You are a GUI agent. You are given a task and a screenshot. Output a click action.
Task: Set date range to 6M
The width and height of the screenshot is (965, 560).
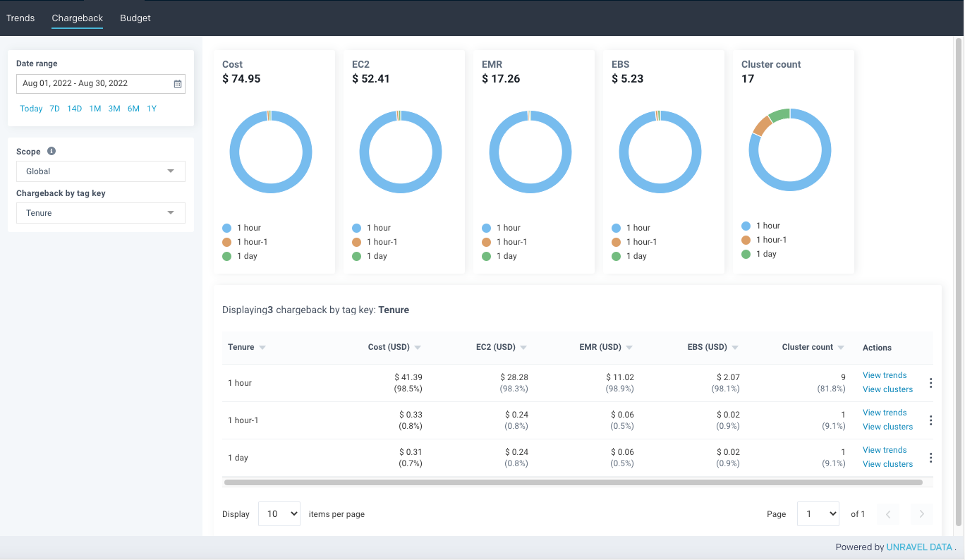[133, 109]
